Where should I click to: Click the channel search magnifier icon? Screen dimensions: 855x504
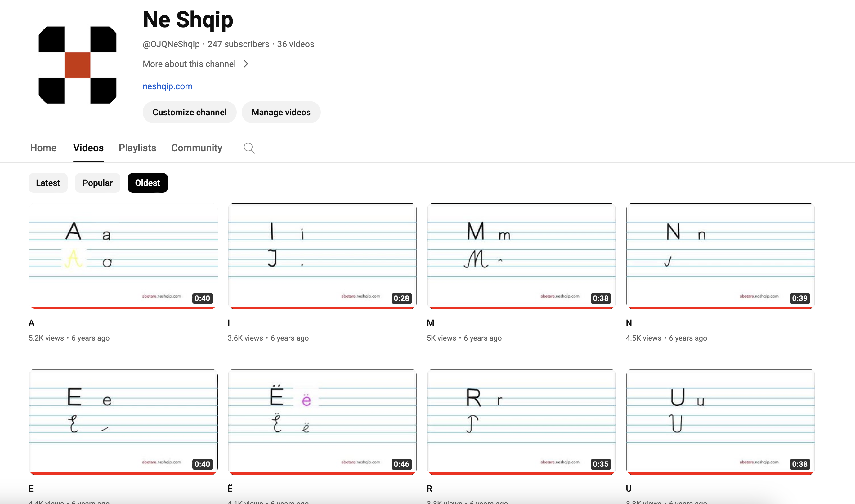pyautogui.click(x=249, y=148)
